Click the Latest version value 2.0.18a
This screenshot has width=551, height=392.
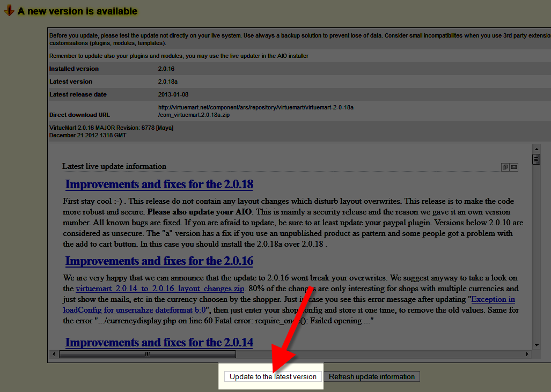pyautogui.click(x=169, y=82)
